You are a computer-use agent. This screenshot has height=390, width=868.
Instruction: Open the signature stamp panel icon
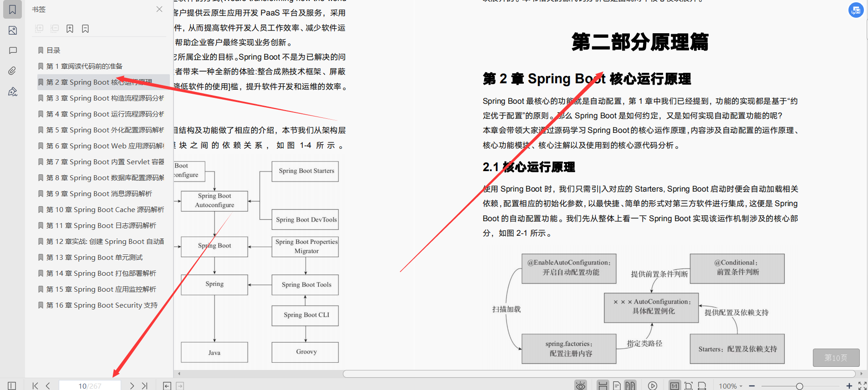click(12, 91)
